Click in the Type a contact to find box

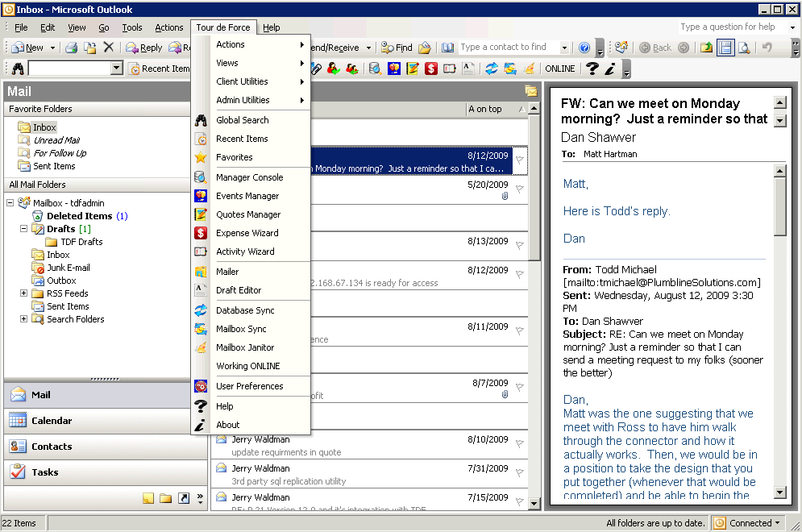[509, 47]
